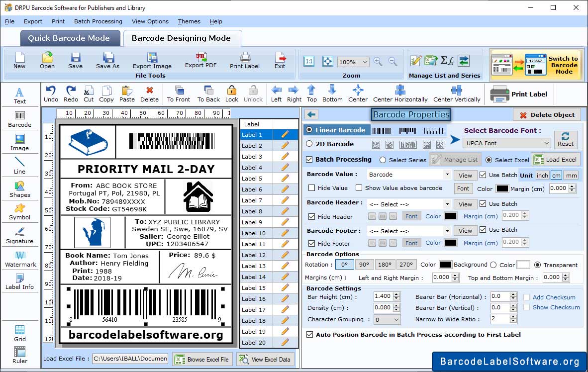Screen dimensions: 588x372
Task: Bring object To Front
Action: tap(179, 94)
